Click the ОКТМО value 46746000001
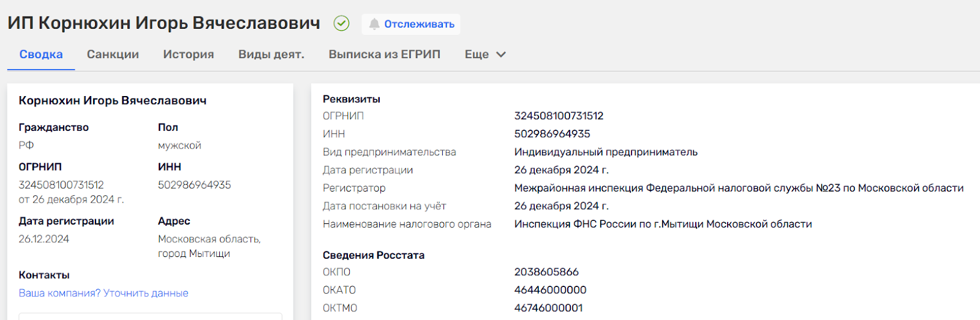 (x=548, y=308)
